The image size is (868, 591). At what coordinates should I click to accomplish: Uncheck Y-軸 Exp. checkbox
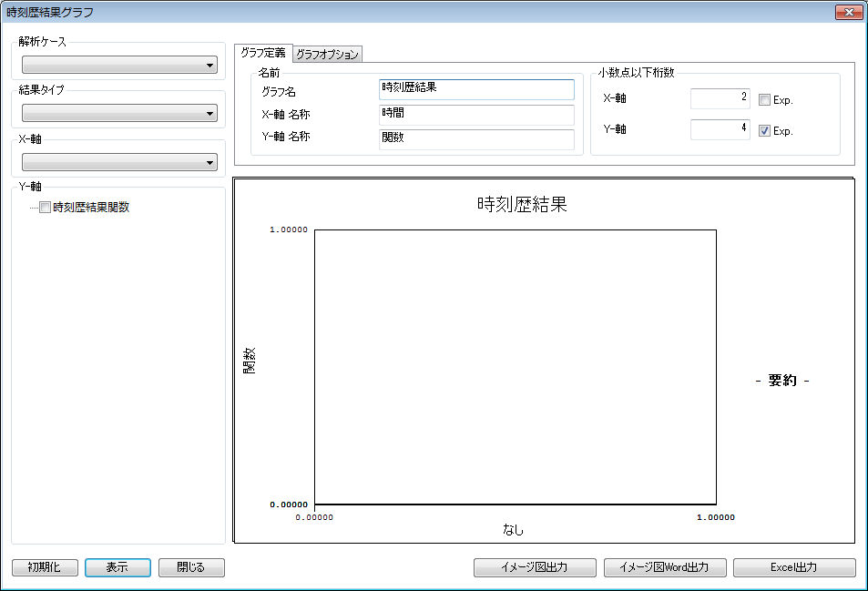coord(764,131)
